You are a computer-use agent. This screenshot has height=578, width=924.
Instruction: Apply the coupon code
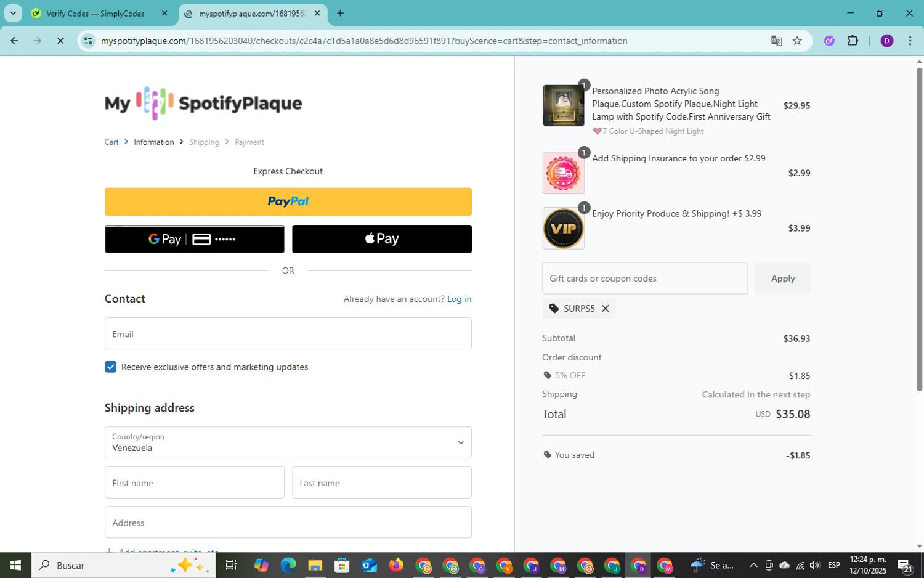coord(783,278)
